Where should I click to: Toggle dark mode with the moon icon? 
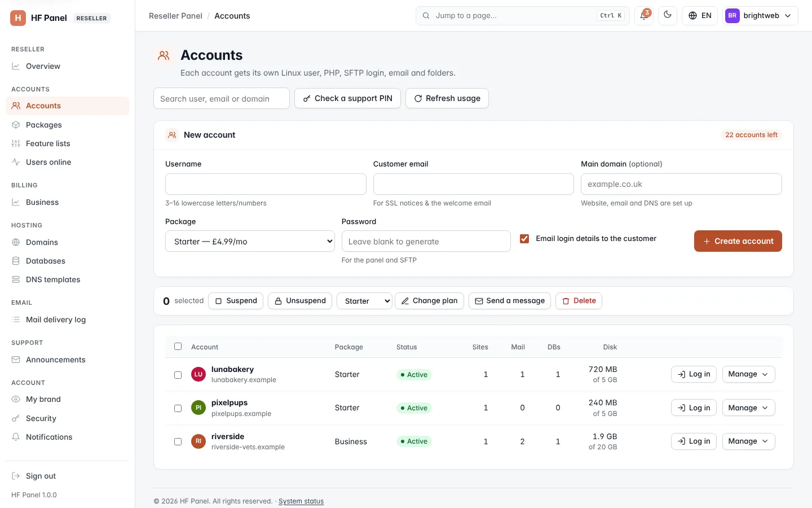point(668,16)
